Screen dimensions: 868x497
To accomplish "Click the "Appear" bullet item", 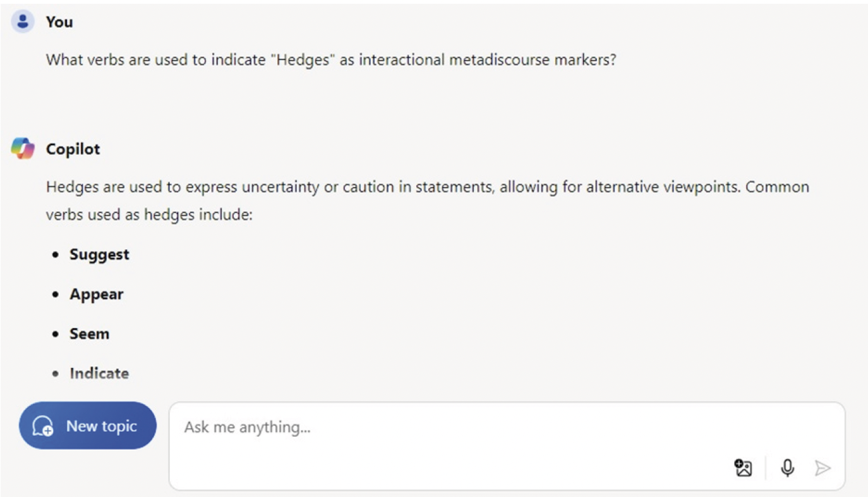I will [97, 294].
